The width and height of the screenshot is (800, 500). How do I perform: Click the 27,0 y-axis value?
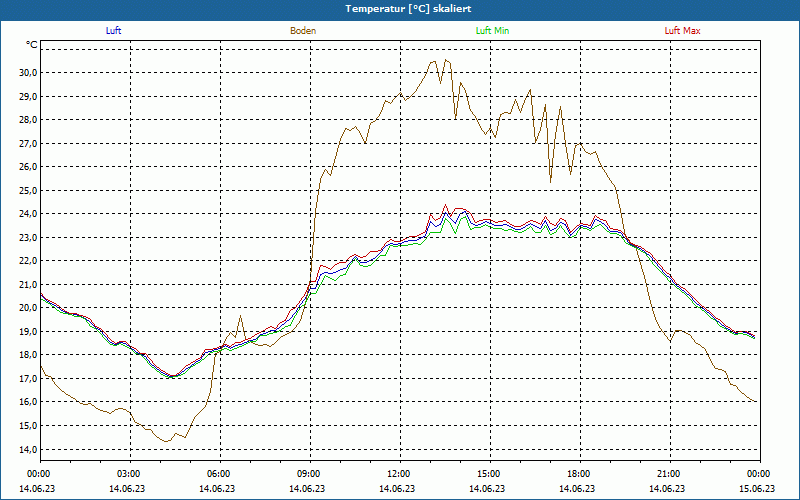point(29,143)
